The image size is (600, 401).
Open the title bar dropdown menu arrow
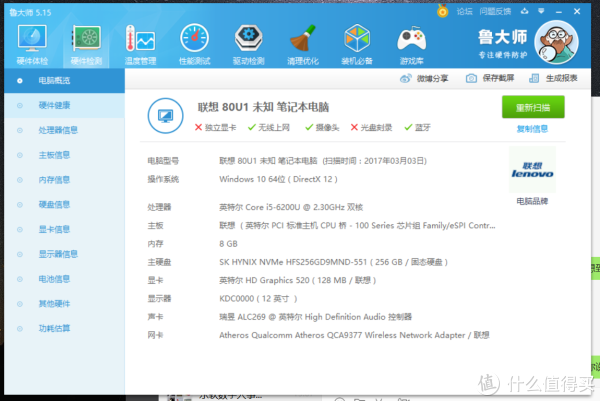[x=541, y=11]
